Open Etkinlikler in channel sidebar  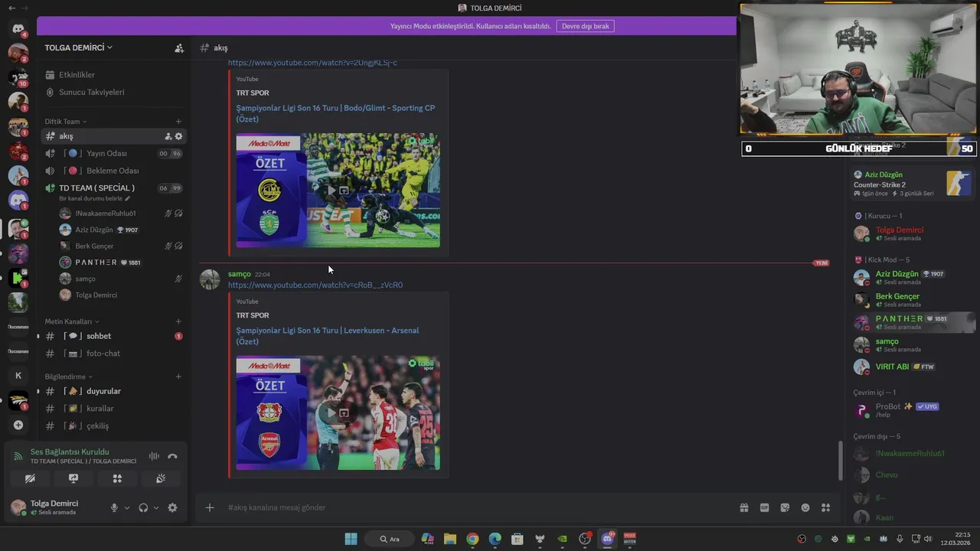[x=113, y=75]
